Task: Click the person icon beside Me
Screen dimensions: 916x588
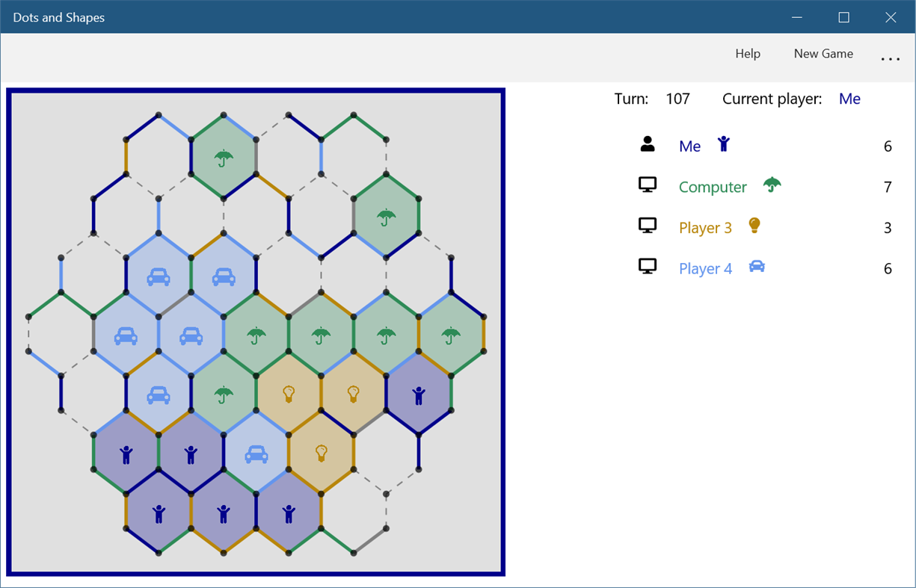Action: pos(648,144)
